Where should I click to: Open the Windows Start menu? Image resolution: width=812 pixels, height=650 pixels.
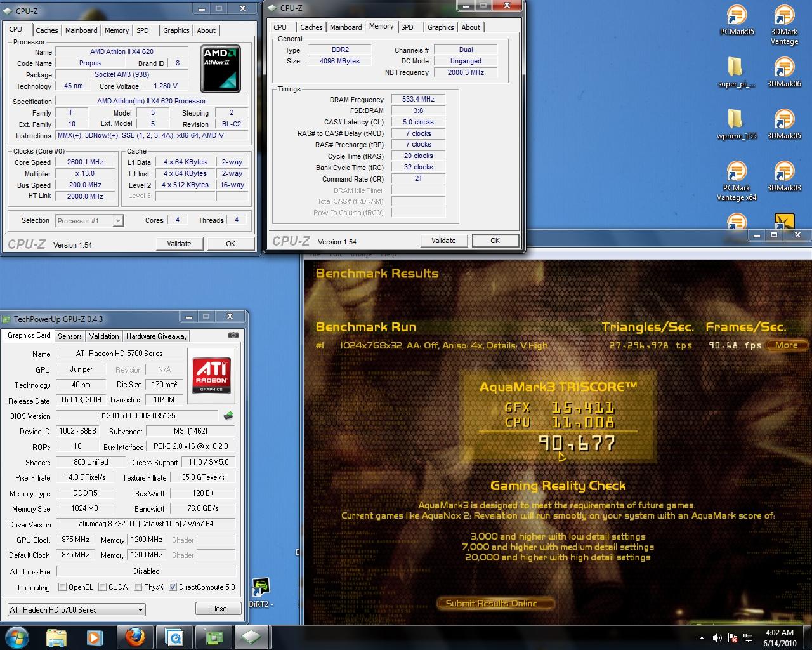coord(17,637)
